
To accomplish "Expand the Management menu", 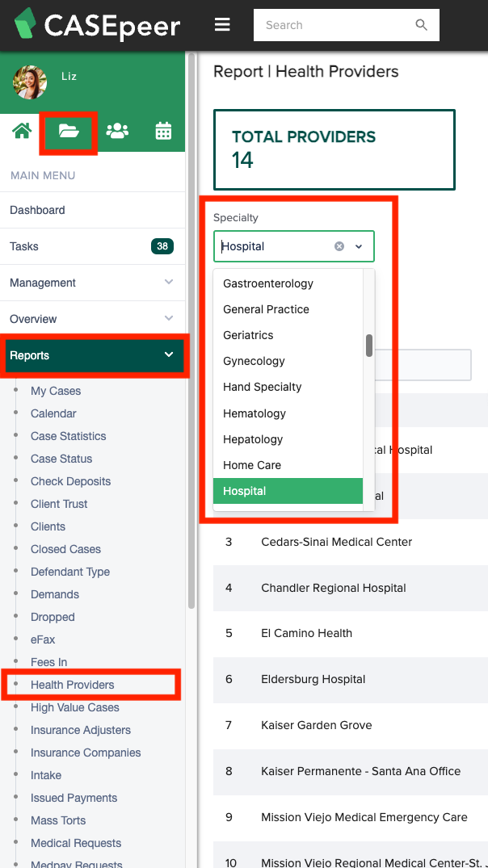I will tap(92, 283).
